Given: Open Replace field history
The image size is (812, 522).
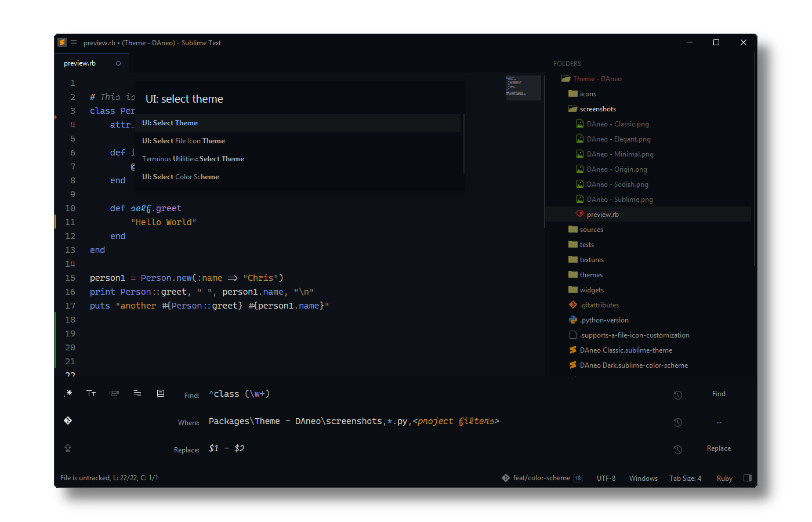Looking at the screenshot, I should tap(677, 449).
